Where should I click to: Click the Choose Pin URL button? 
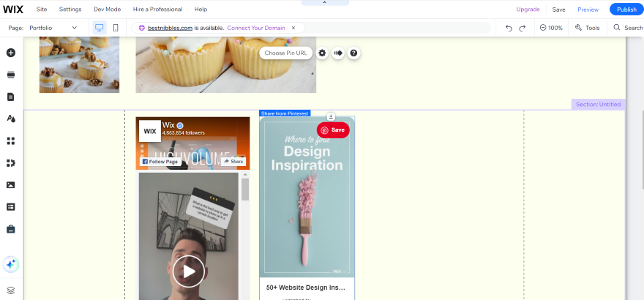[x=285, y=53]
